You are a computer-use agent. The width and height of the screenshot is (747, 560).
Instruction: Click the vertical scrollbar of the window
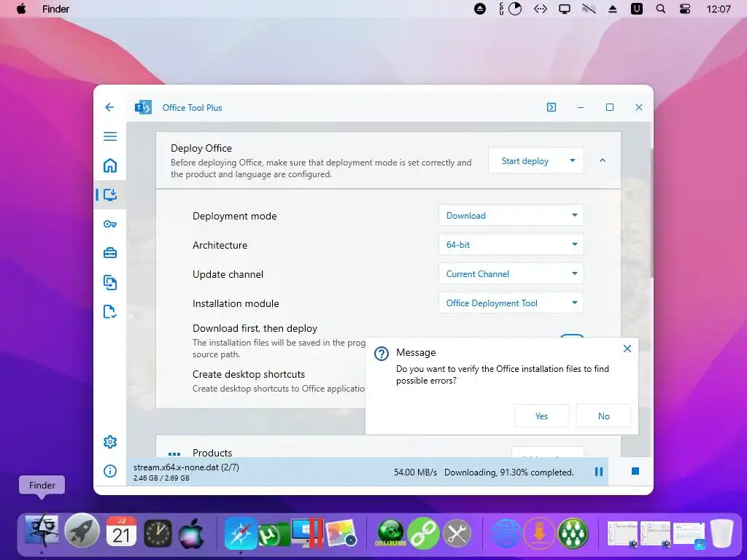(651, 213)
